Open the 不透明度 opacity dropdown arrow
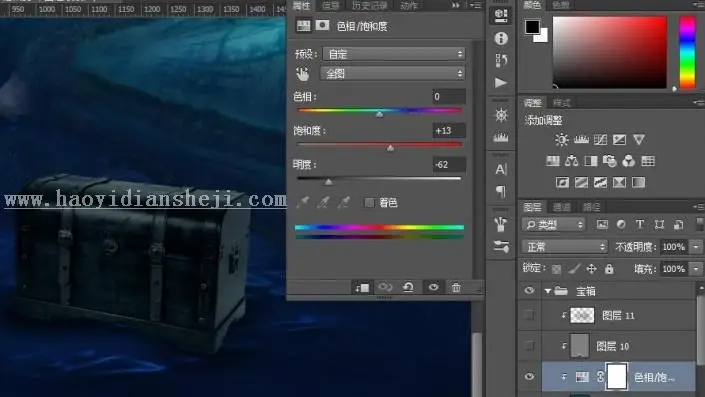The image size is (705, 397). (x=696, y=246)
